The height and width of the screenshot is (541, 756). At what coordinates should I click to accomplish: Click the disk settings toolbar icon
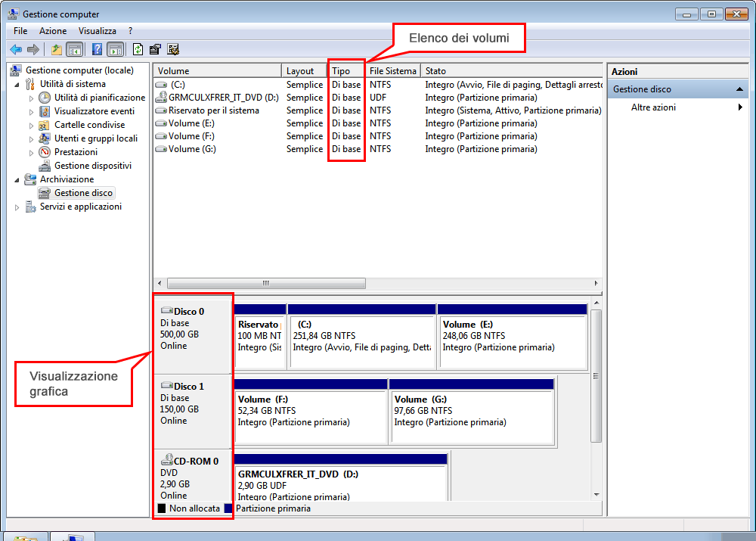[173, 49]
